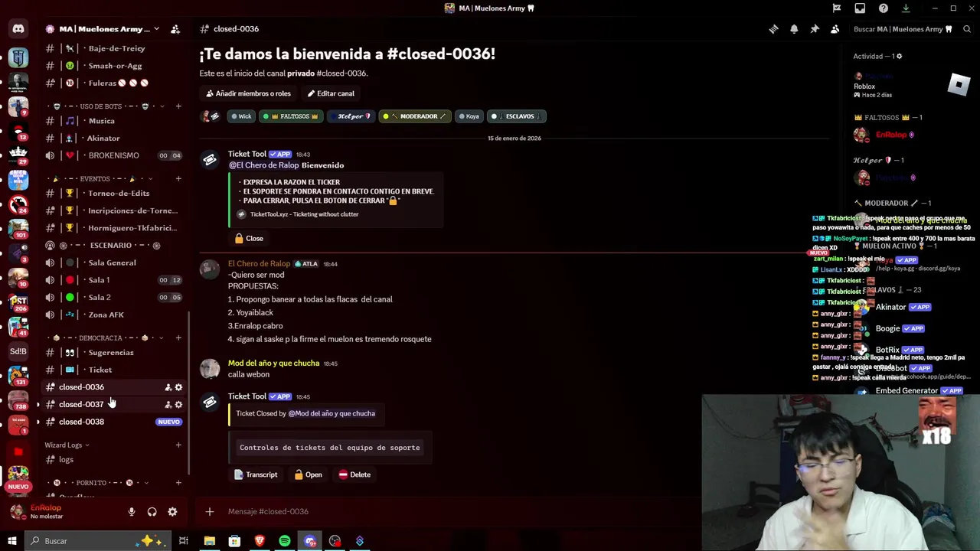Click Ticket Tool bot avatar in first message

210,160
